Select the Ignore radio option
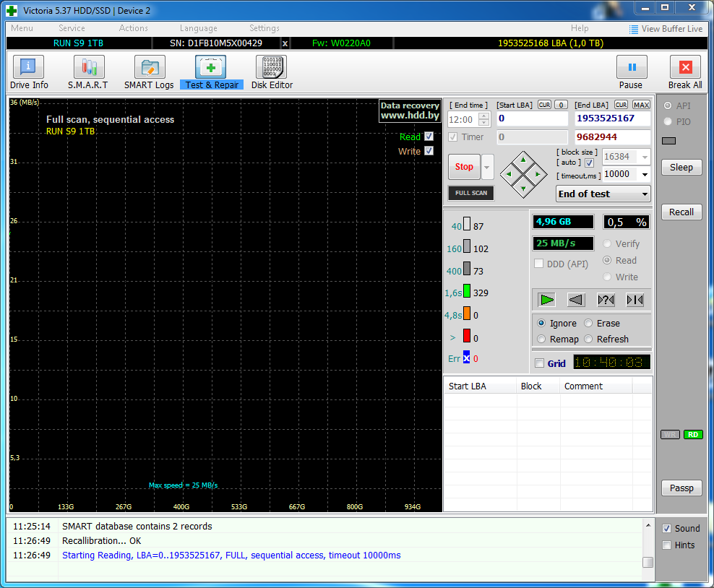Image resolution: width=714 pixels, height=588 pixels. coord(541,323)
